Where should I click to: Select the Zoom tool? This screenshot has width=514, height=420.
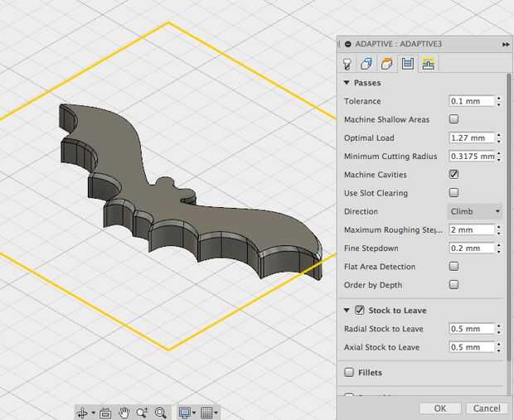(x=142, y=413)
